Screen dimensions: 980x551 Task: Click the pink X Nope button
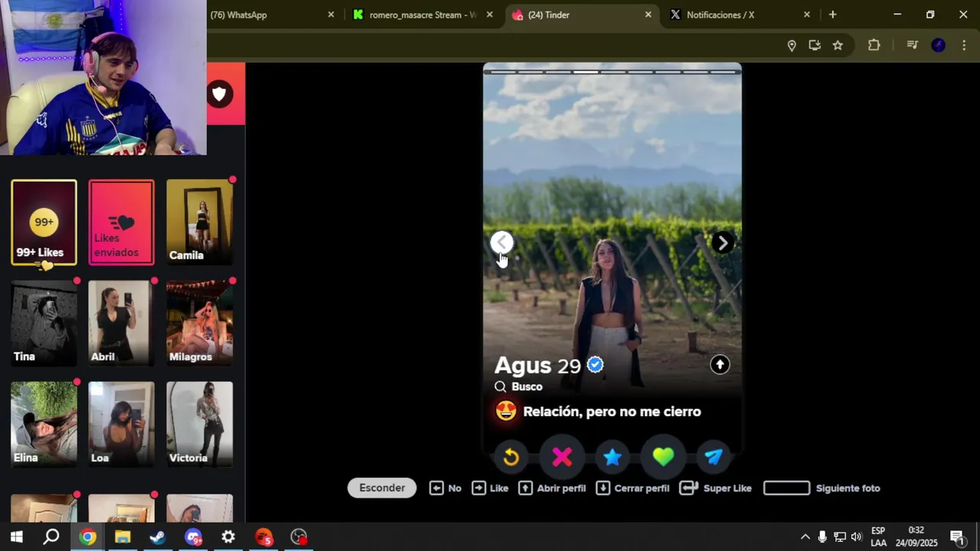point(562,457)
